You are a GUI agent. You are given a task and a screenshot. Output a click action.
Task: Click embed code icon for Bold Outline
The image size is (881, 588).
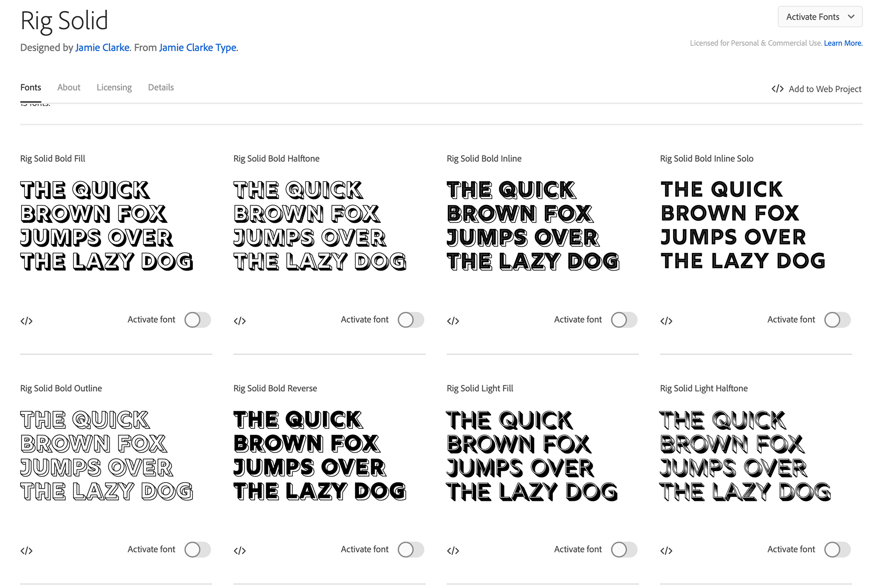[27, 551]
